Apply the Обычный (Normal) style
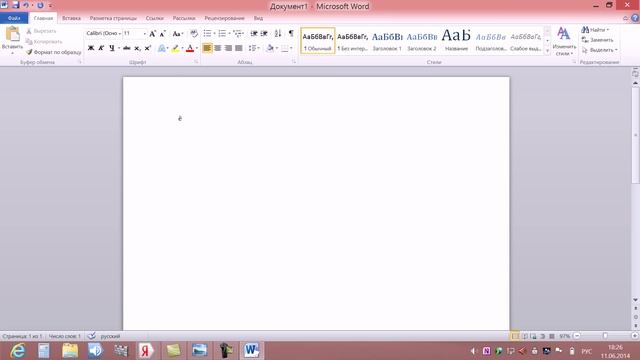Image resolution: width=640 pixels, height=360 pixels. (x=318, y=40)
